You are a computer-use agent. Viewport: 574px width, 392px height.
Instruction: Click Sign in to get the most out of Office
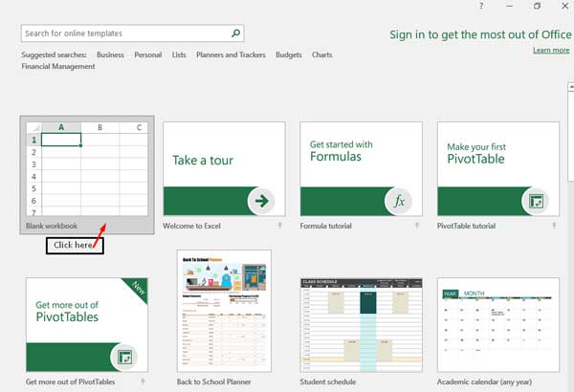click(x=480, y=34)
